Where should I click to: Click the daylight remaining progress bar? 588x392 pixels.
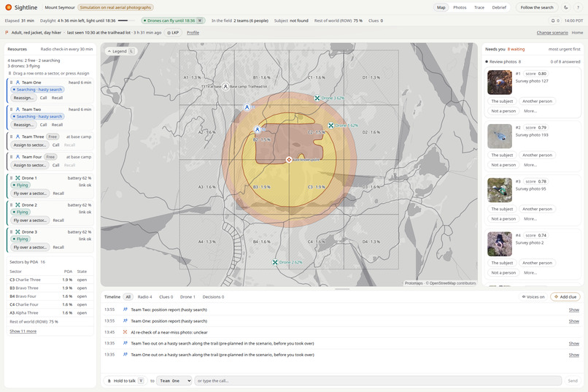click(127, 20)
